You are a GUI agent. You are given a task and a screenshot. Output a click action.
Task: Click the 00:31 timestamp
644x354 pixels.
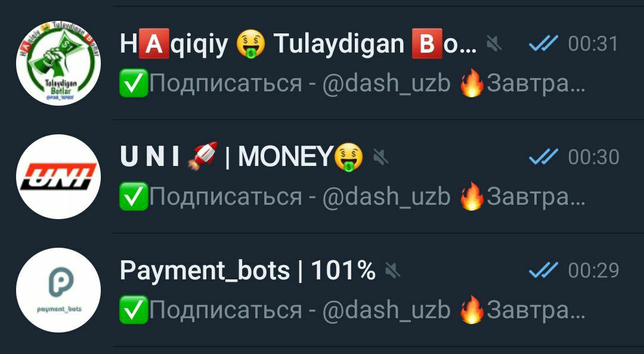click(x=593, y=44)
